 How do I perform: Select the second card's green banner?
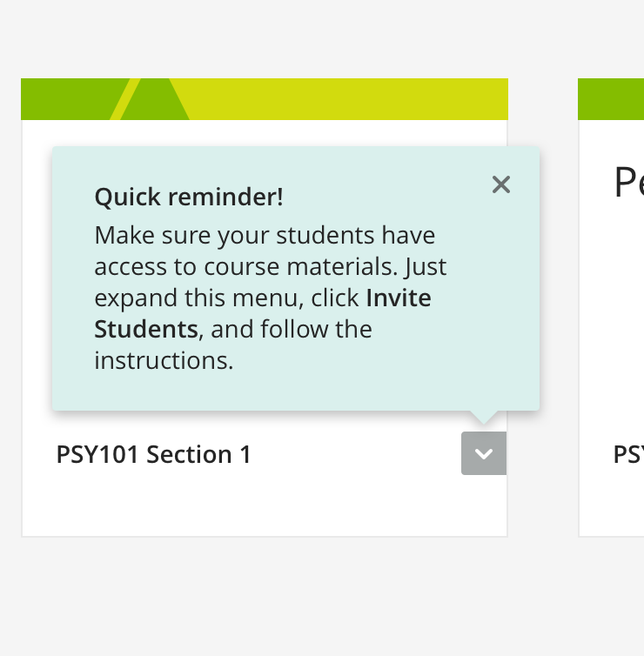pos(611,99)
